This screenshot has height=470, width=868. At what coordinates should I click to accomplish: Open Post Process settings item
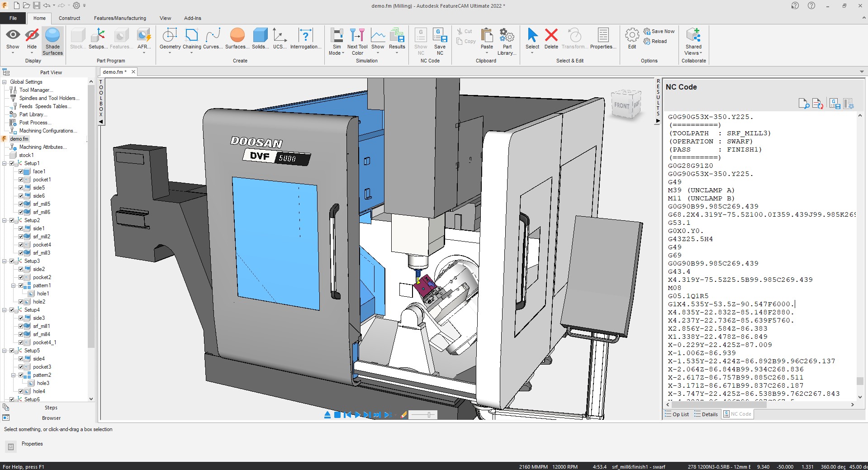pyautogui.click(x=35, y=123)
